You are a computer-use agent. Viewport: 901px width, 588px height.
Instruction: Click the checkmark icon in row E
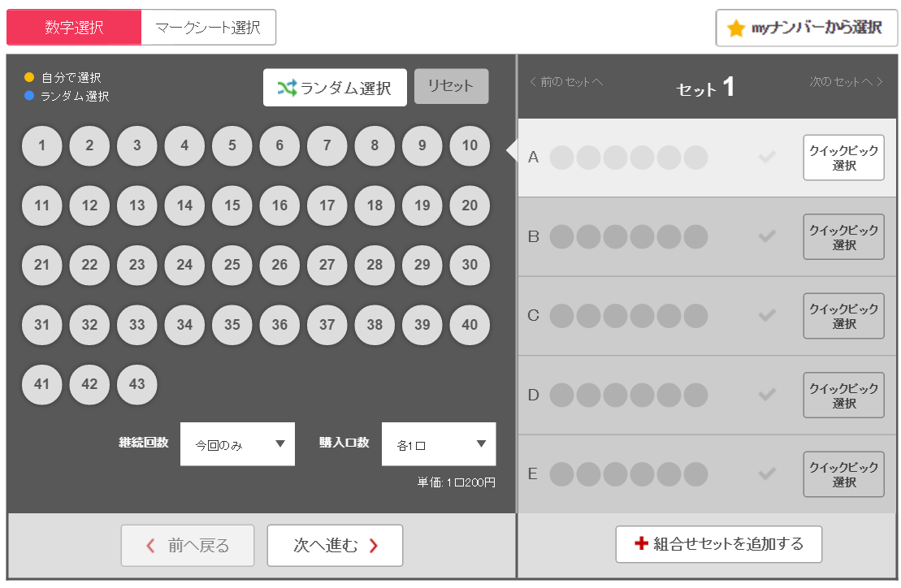point(767,473)
